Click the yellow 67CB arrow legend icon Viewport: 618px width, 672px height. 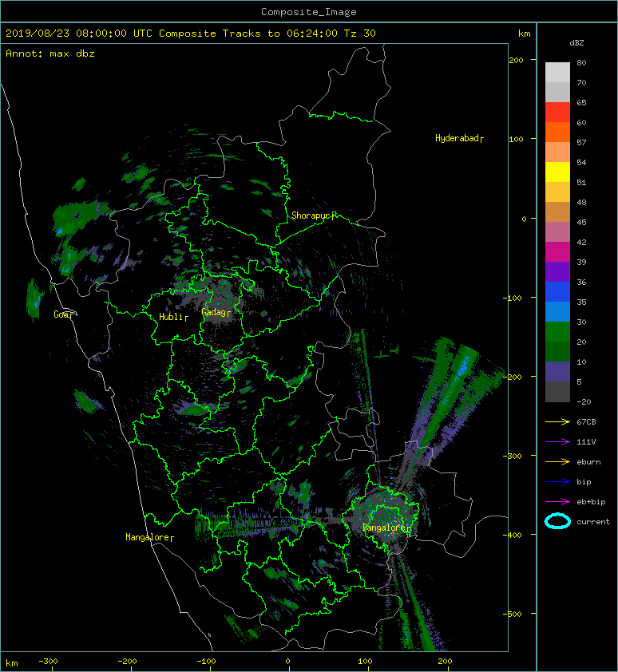557,422
